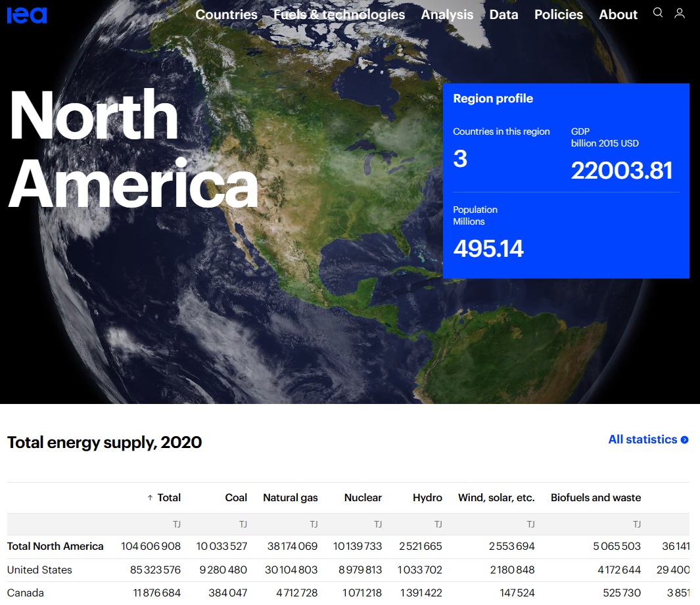Open the search icon in header
This screenshot has width=700, height=605.
657,12
